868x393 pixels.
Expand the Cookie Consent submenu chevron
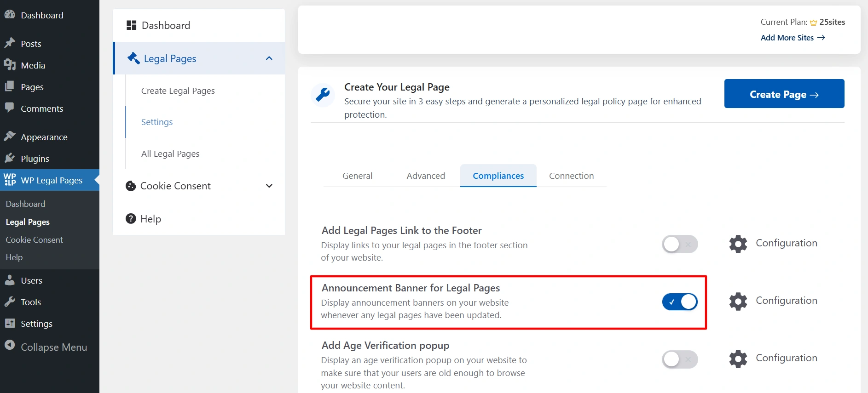click(269, 186)
